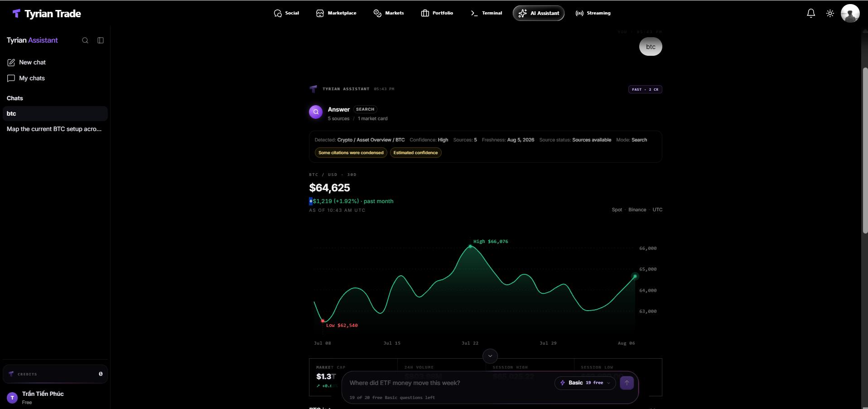This screenshot has width=868, height=409.
Task: Send the message with the arrow button
Action: 627,383
